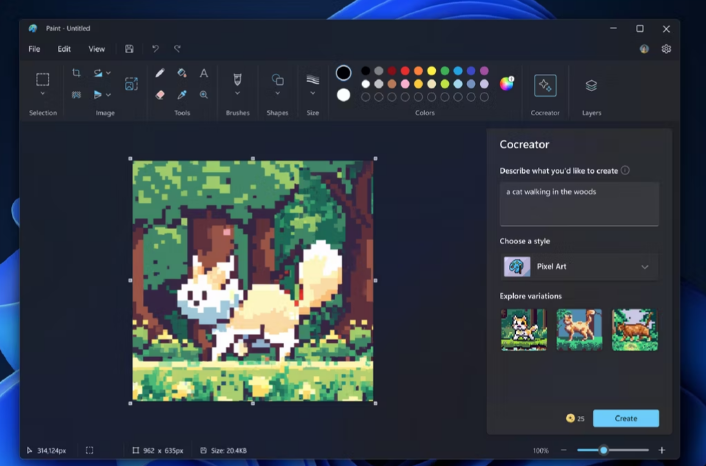This screenshot has width=706, height=466.
Task: Toggle the Cocreator panel button
Action: 545,85
